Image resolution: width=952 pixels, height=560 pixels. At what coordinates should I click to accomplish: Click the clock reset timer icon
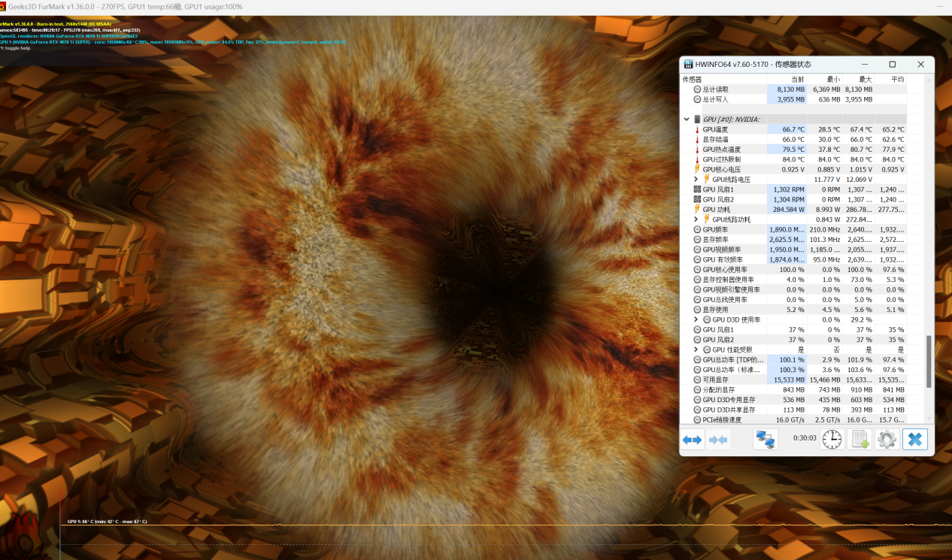click(832, 440)
